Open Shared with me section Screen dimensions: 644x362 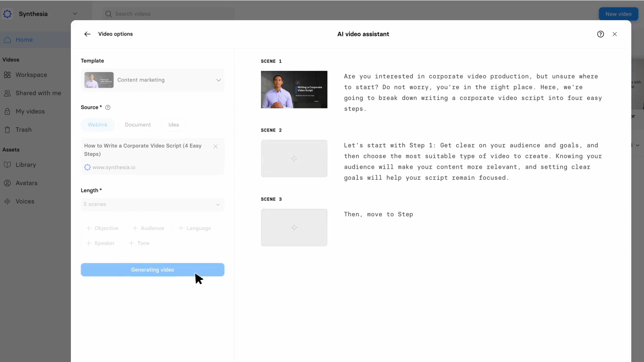tap(38, 93)
